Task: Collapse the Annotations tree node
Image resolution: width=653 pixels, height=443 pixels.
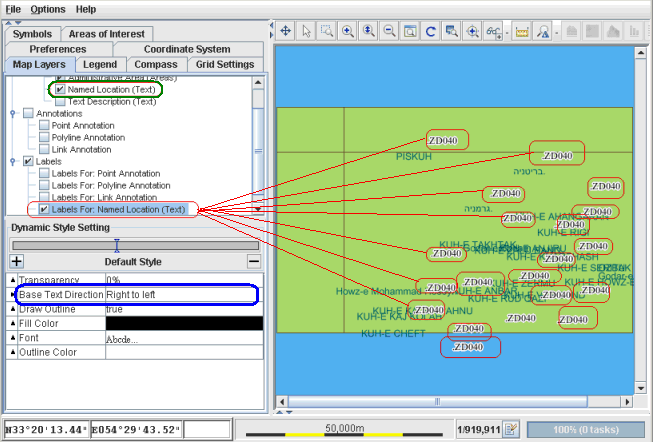Action: 12,113
